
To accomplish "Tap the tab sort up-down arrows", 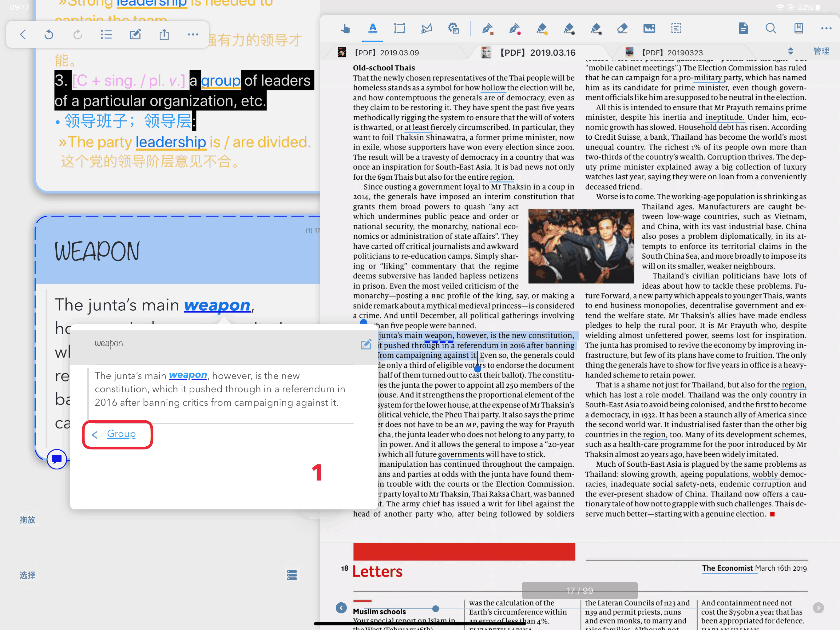I will coord(790,51).
